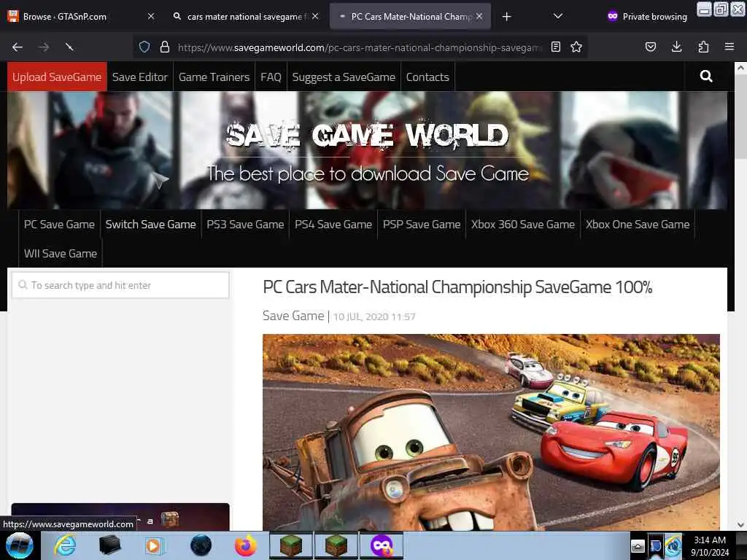Open extensions puzzle icon

pos(703,47)
